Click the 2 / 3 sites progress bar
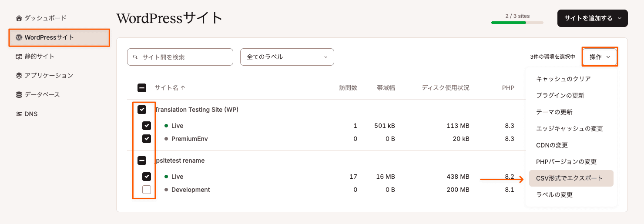 (517, 23)
